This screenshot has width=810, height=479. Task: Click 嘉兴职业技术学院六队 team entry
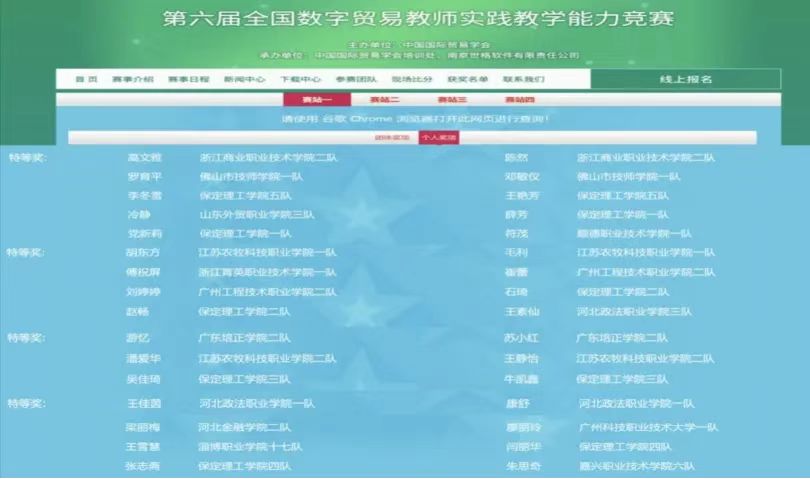pyautogui.click(x=635, y=466)
